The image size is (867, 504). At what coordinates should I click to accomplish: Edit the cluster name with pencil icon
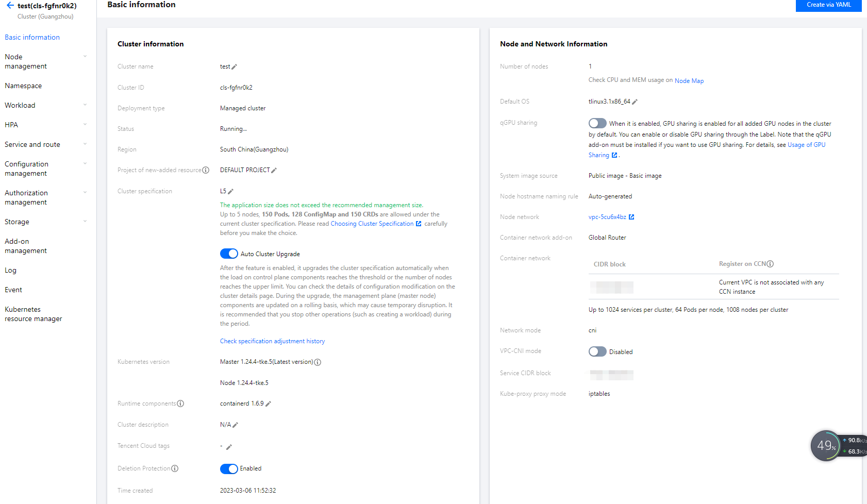pos(235,67)
